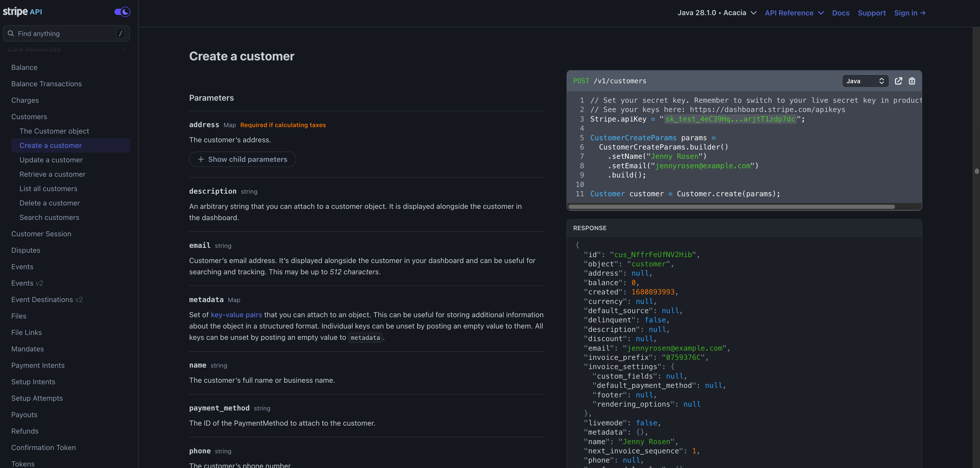Click the Create a customer heading

tap(242, 56)
